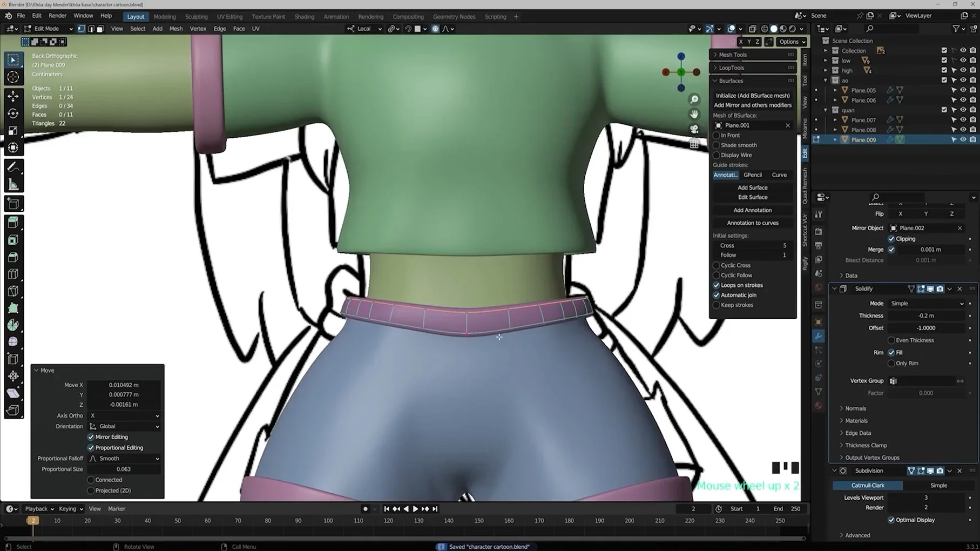This screenshot has width=980, height=551.
Task: Select the Cursor tool in the left toolbar
Action: coord(13,77)
